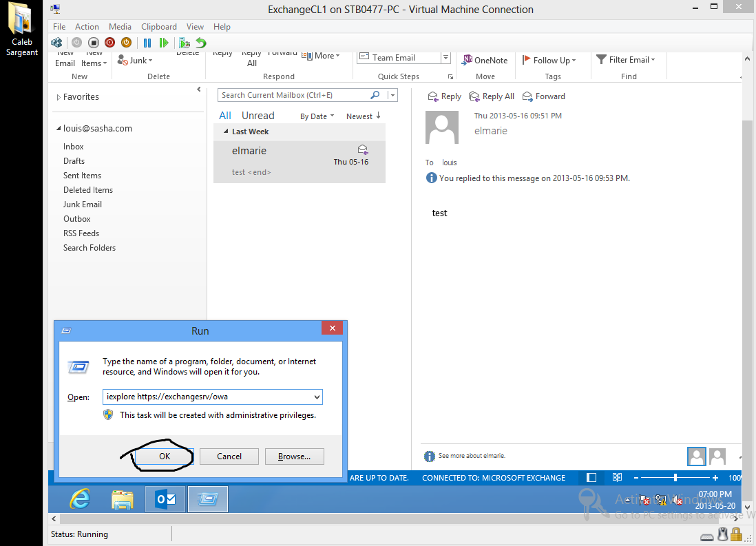756x546 pixels.
Task: Expand the Quick Steps gallery dropdown
Action: pyautogui.click(x=446, y=57)
